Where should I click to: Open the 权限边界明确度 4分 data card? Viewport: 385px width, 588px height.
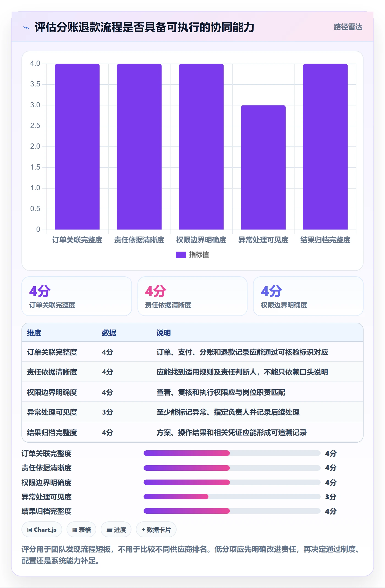pos(308,296)
